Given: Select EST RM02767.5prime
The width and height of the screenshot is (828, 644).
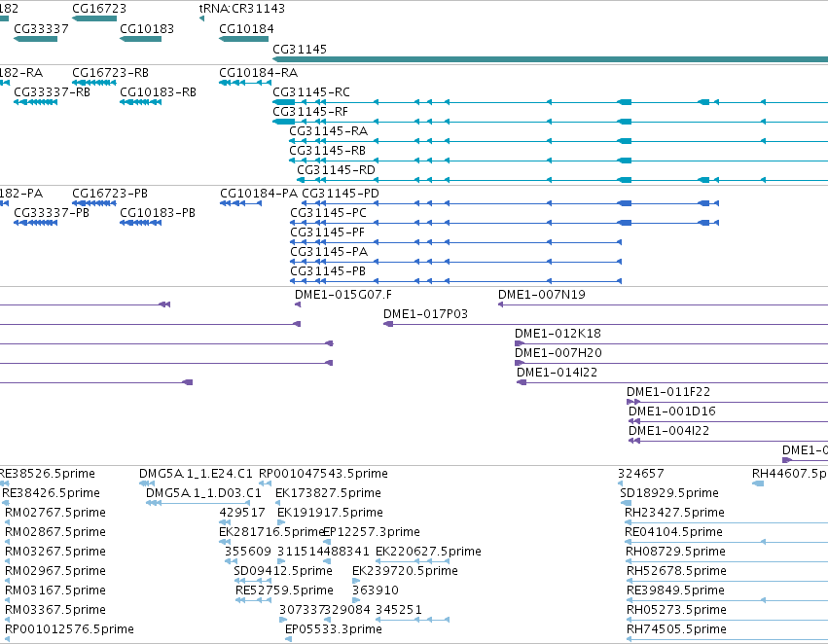Looking at the screenshot, I should [54, 513].
